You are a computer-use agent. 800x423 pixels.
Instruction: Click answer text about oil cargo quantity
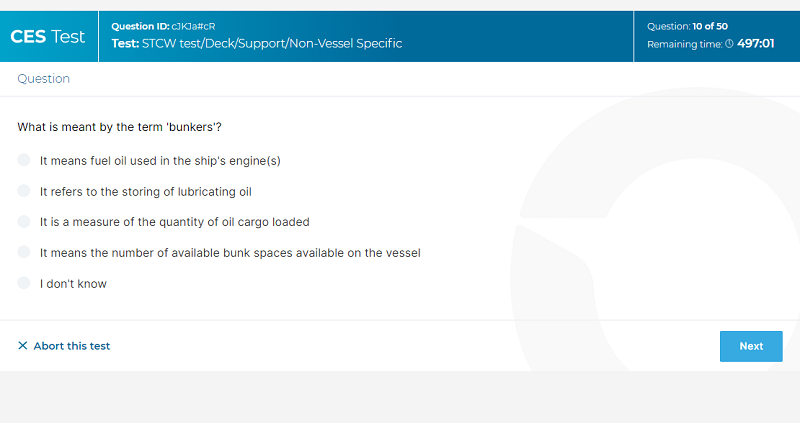(x=174, y=222)
